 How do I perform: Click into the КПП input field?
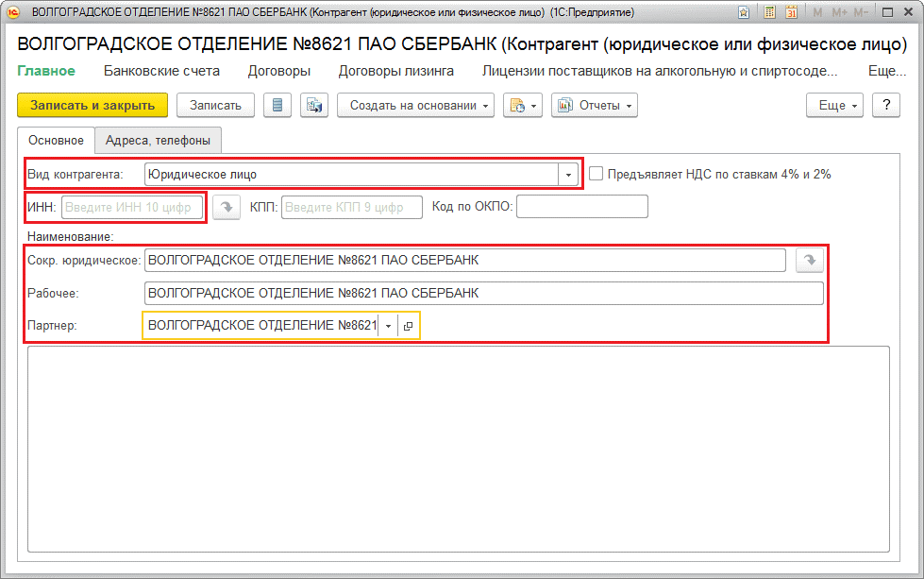pos(352,207)
